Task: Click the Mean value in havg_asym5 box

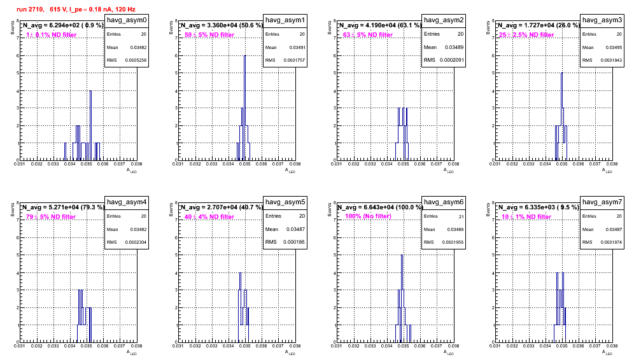Action: [x=295, y=229]
